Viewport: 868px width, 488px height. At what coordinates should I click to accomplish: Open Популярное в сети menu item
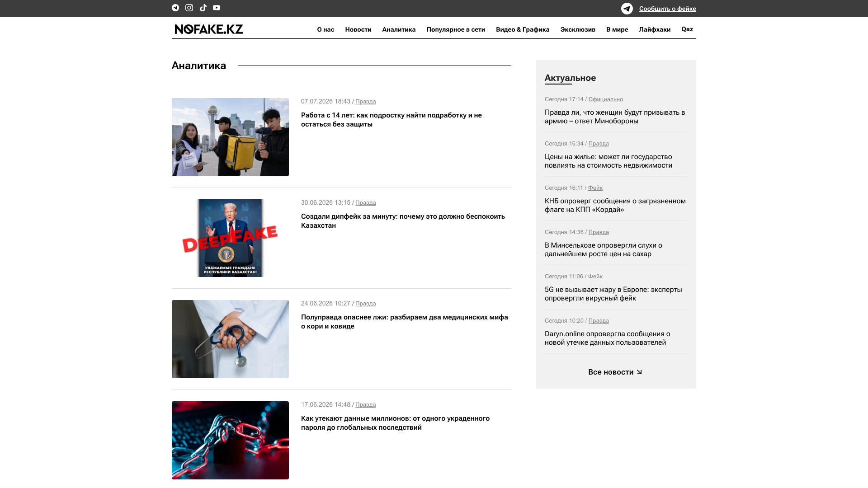pyautogui.click(x=456, y=29)
